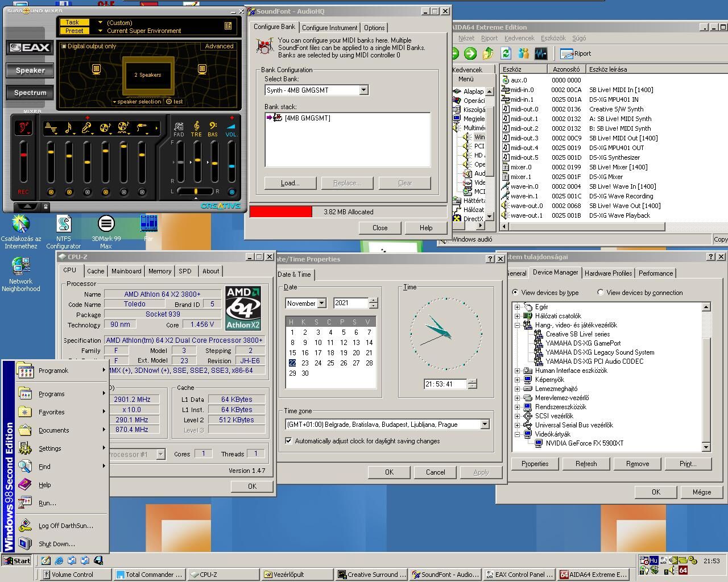Click the waveform monitor icon in AIDA64 toolbar
The height and width of the screenshot is (582, 728).
(541, 53)
